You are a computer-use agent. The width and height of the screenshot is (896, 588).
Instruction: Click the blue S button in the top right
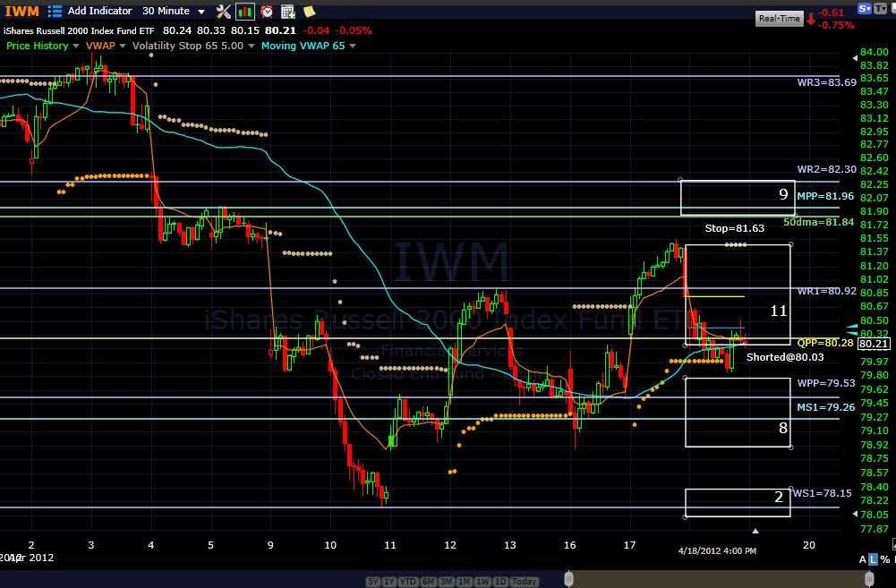click(x=864, y=8)
